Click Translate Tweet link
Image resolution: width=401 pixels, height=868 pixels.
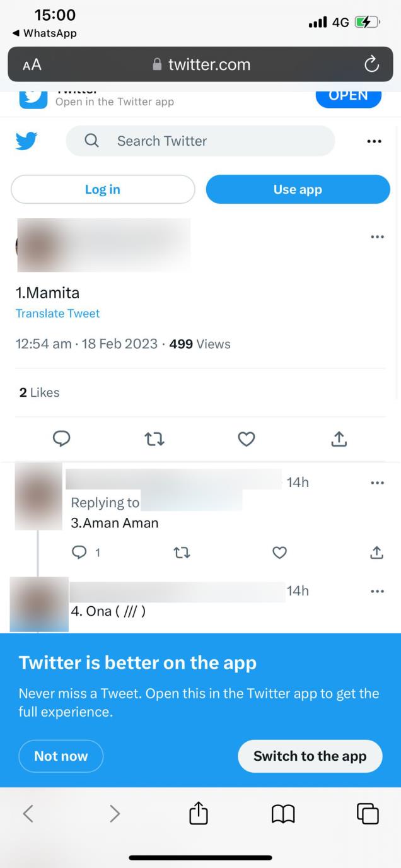[57, 314]
